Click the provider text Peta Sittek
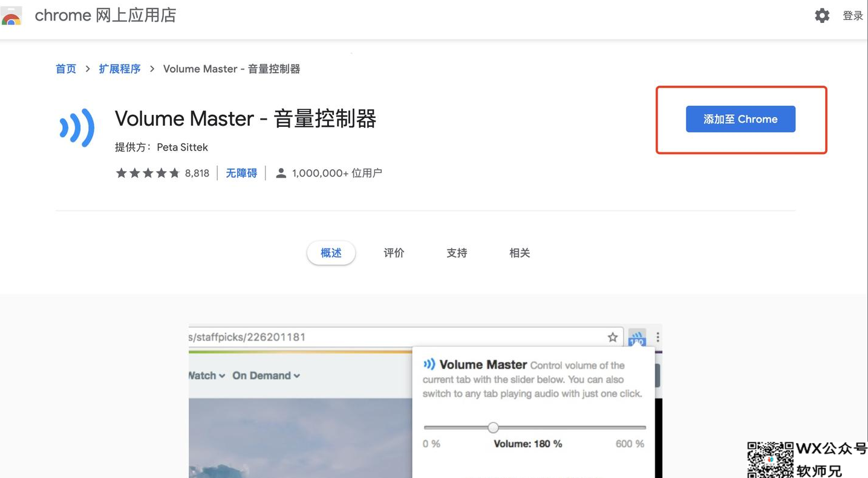This screenshot has height=478, width=868. pyautogui.click(x=182, y=147)
